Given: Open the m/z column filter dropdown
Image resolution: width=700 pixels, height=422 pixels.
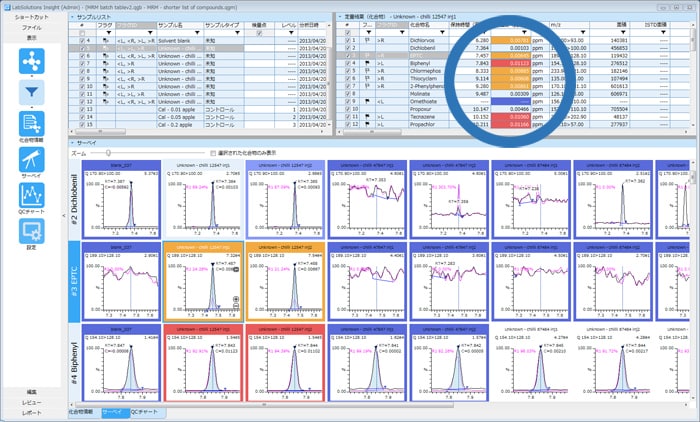Looking at the screenshot, I should click(x=583, y=32).
